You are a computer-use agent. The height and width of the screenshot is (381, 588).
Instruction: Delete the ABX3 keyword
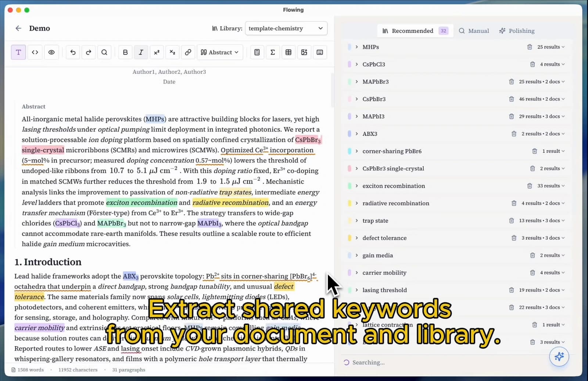pos(514,133)
